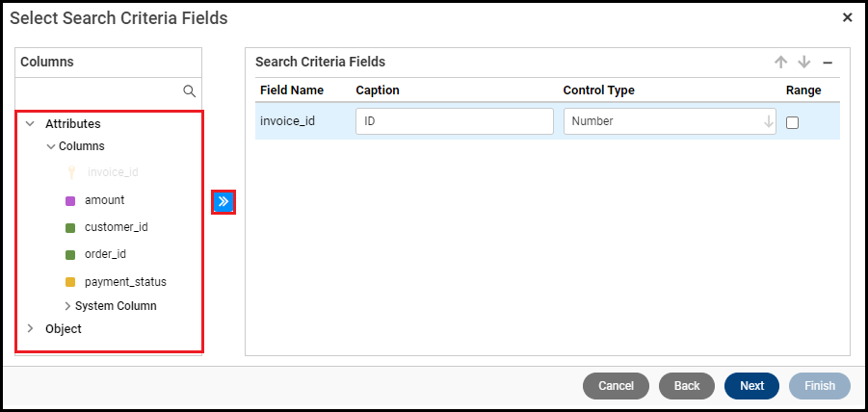
Task: Expand the System Column node
Action: (67, 306)
